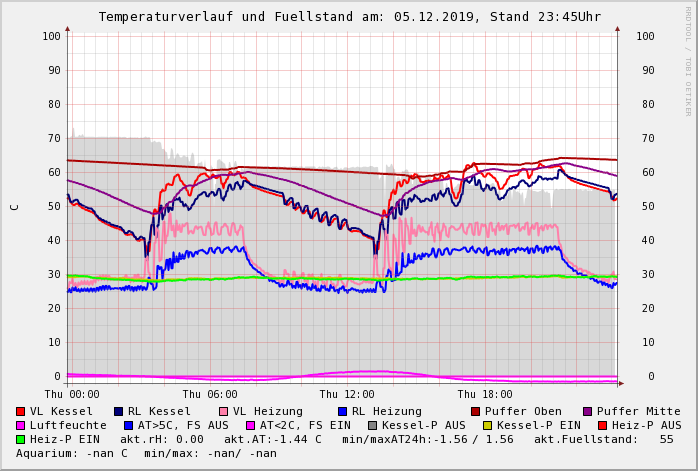Click the green Heiz-P EIN legend swatch
The height and width of the screenshot is (471, 698).
[x=21, y=440]
